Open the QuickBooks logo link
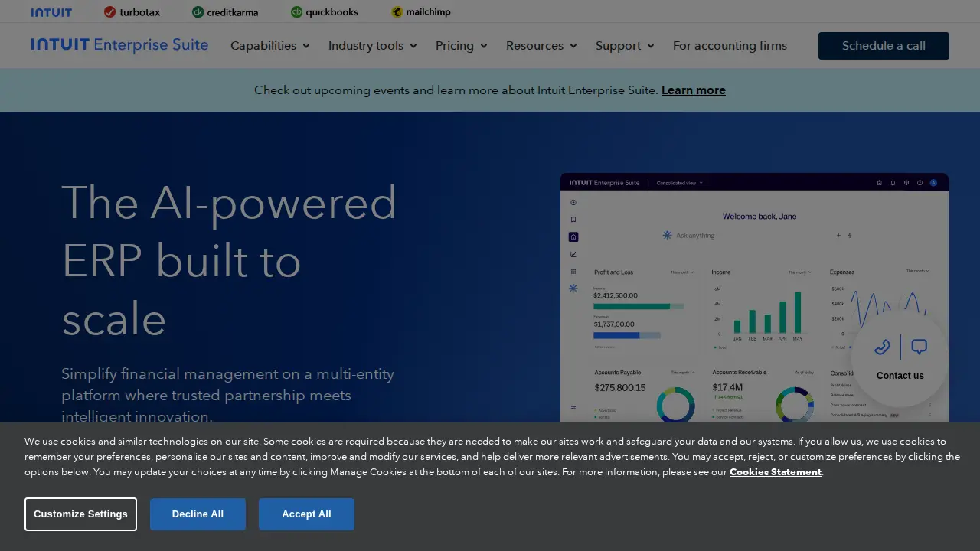The height and width of the screenshot is (551, 980). pyautogui.click(x=325, y=12)
